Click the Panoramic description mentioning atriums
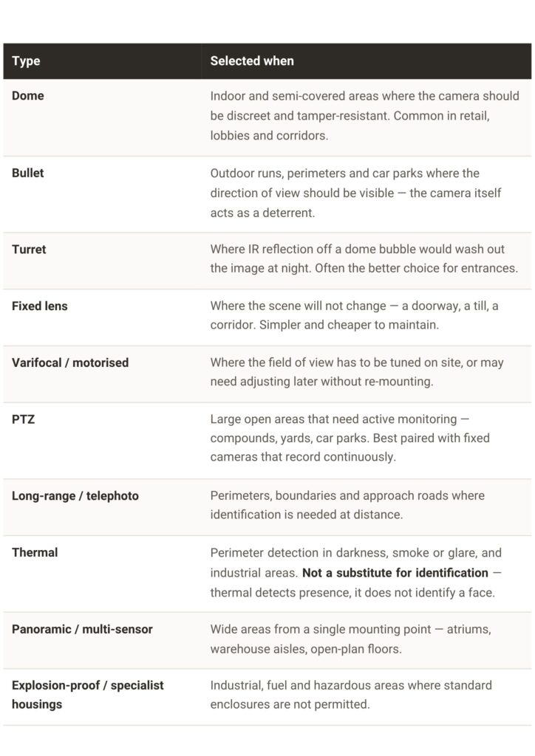The height and width of the screenshot is (756, 535). tap(351, 639)
